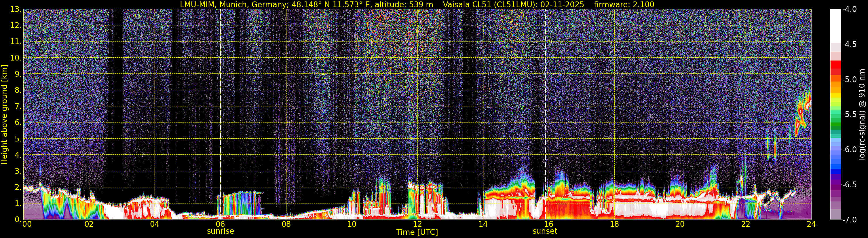This screenshot has height=238, width=868.
Task: Click the -5.0 colorbar tick label
Action: coord(849,80)
